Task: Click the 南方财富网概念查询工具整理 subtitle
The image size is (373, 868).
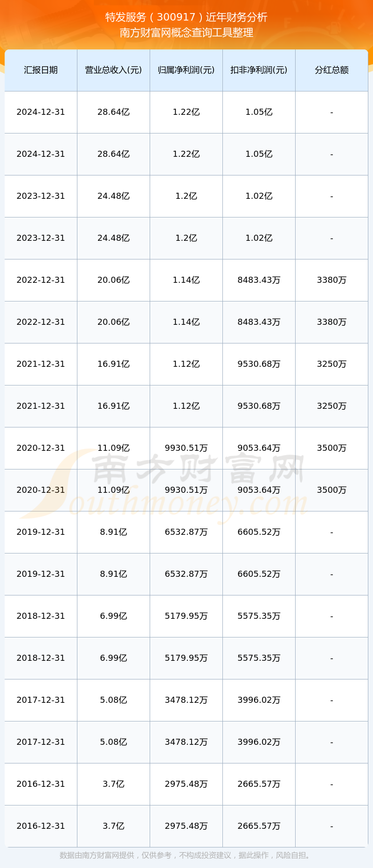Action: click(x=186, y=33)
